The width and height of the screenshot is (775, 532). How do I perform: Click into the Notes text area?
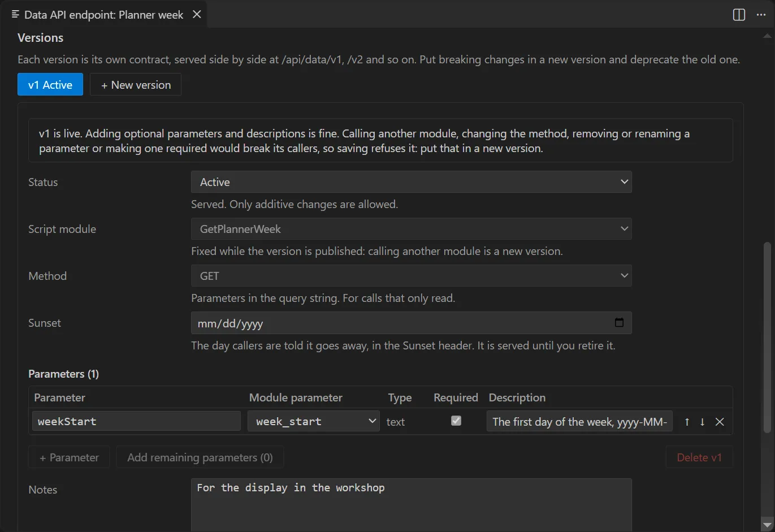[412, 505]
